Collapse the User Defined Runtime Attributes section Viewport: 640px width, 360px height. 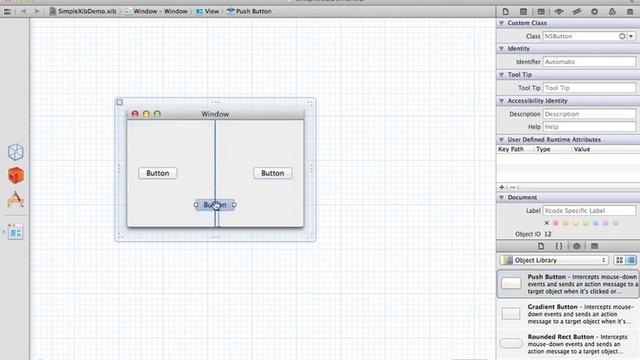point(501,140)
